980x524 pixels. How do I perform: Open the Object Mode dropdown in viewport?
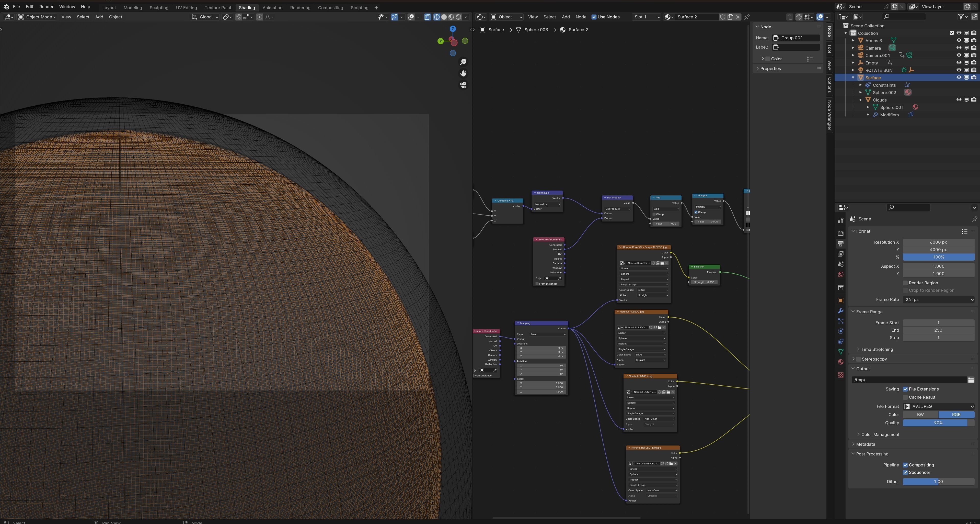[37, 17]
